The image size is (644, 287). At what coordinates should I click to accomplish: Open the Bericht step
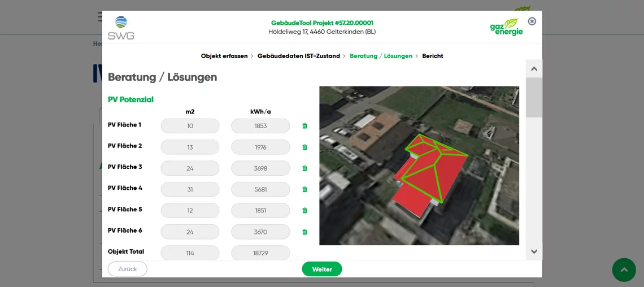click(433, 56)
